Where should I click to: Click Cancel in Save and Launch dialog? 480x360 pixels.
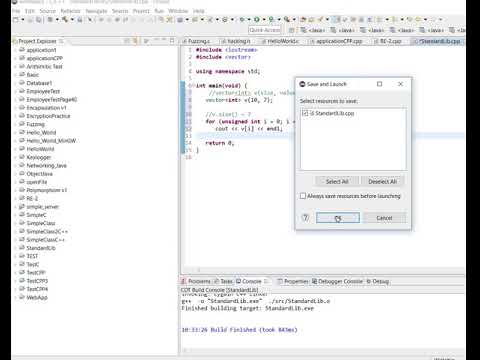(384, 218)
